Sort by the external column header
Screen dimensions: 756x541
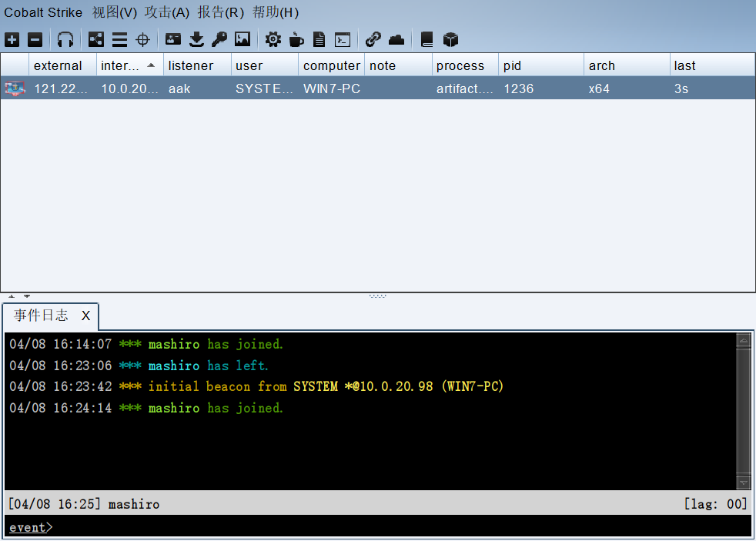pyautogui.click(x=62, y=65)
